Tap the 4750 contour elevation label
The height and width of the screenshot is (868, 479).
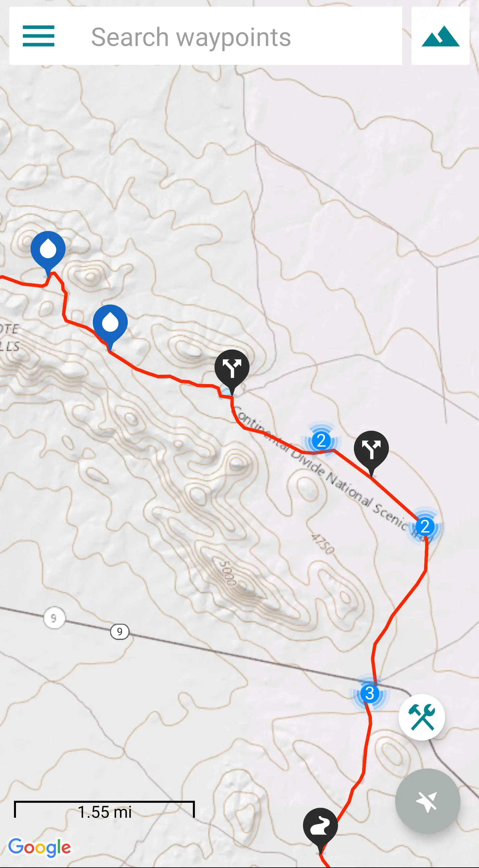(323, 544)
